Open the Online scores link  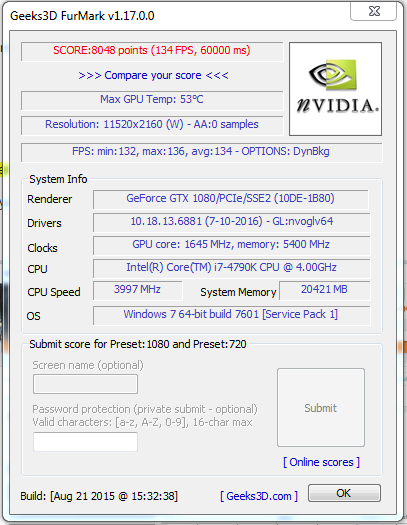click(x=321, y=462)
